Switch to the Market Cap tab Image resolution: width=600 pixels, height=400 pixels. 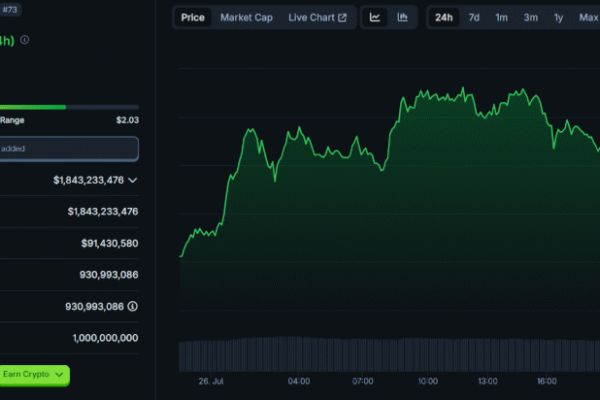pyautogui.click(x=246, y=17)
